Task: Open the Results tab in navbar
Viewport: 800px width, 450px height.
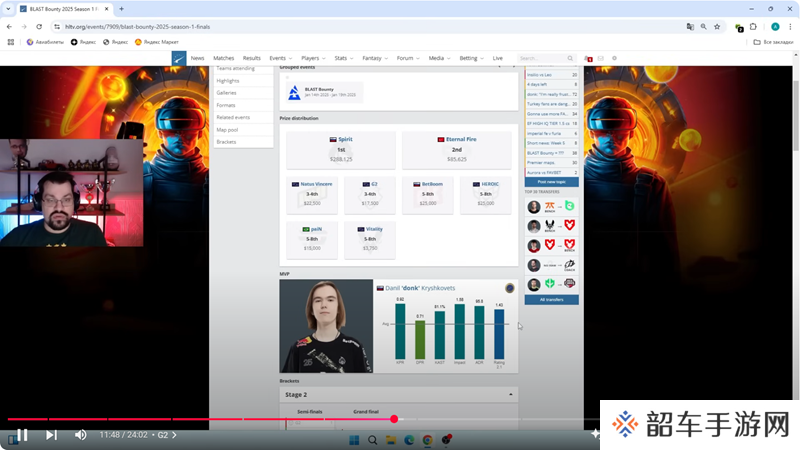Action: coord(251,58)
